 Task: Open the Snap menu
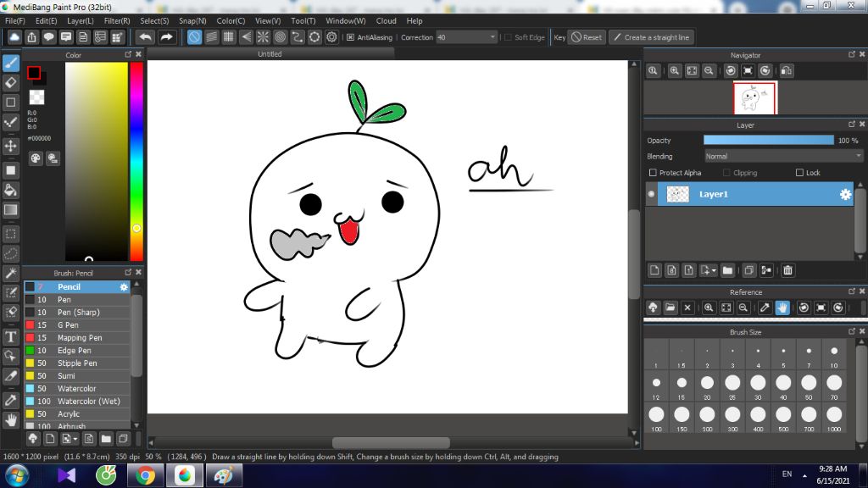click(192, 21)
